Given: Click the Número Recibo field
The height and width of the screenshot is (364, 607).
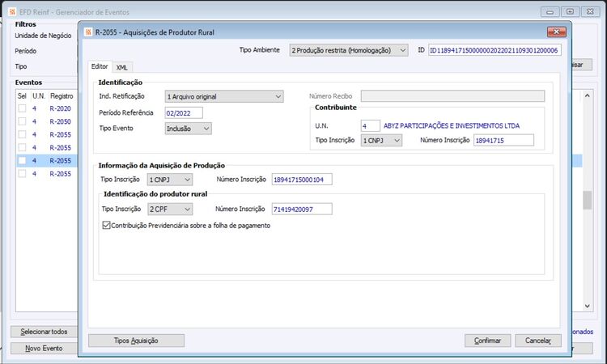Looking at the screenshot, I should [452, 96].
